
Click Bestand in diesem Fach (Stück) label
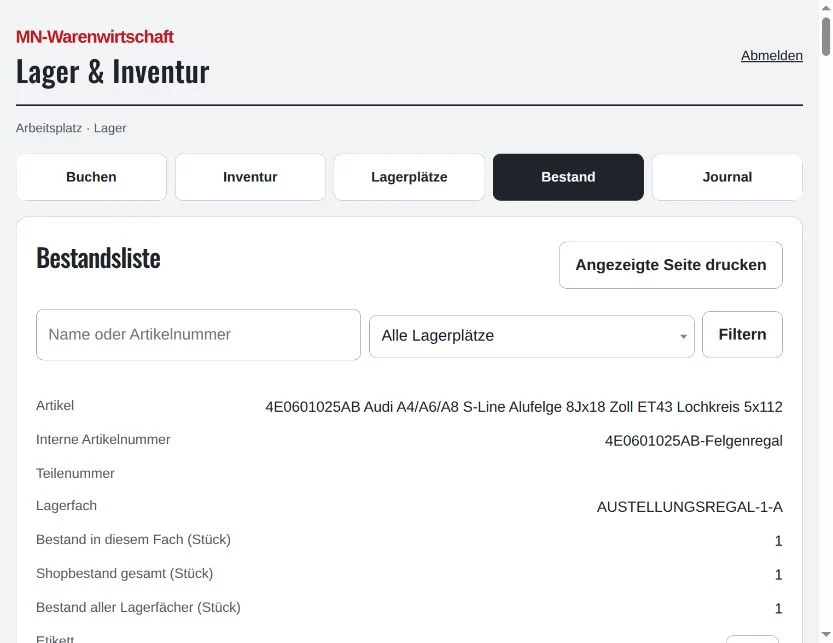pos(133,539)
